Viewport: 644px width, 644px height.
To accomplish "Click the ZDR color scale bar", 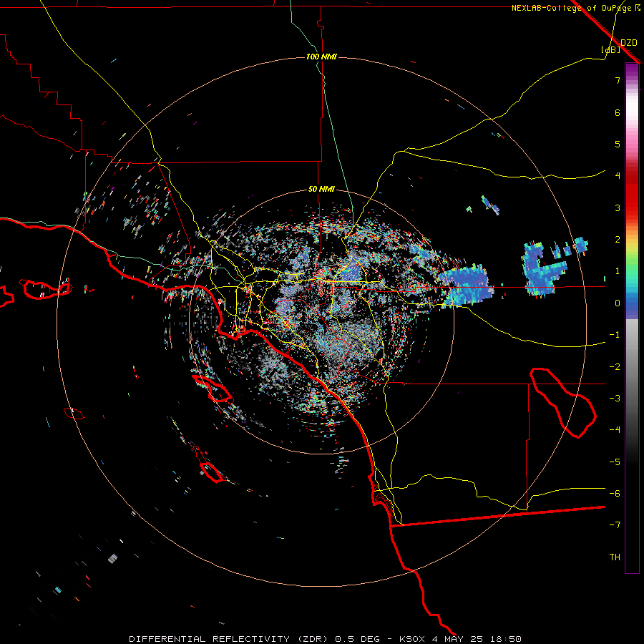I will tap(632, 318).
